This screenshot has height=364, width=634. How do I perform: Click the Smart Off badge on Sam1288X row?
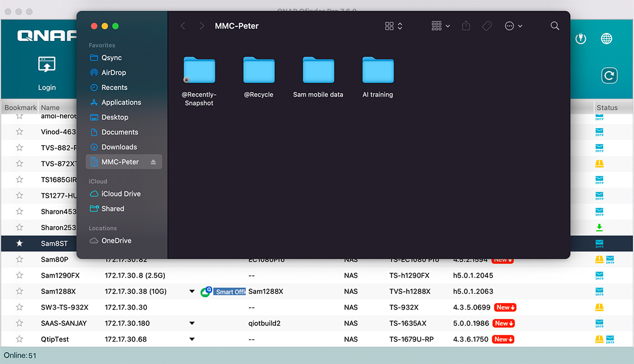[230, 291]
